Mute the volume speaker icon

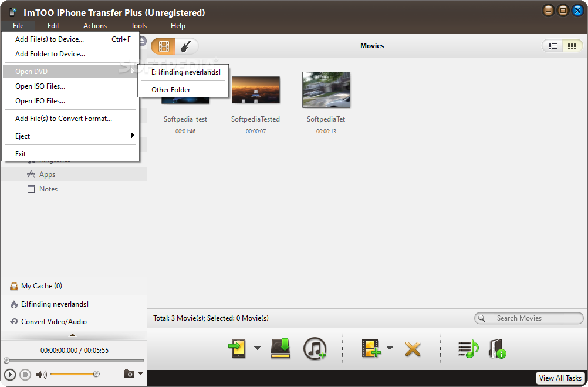coord(41,374)
